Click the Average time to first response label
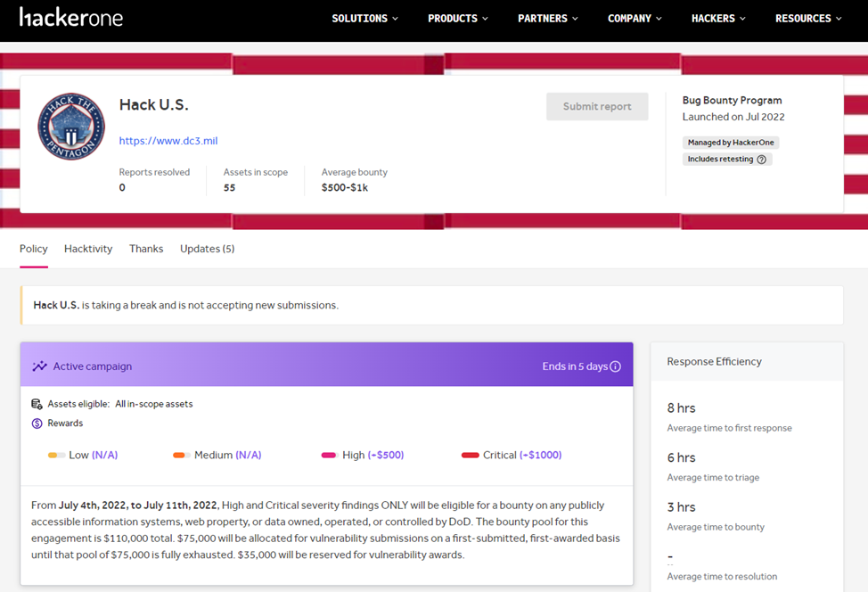Screen dimensions: 868x592 click(729, 428)
